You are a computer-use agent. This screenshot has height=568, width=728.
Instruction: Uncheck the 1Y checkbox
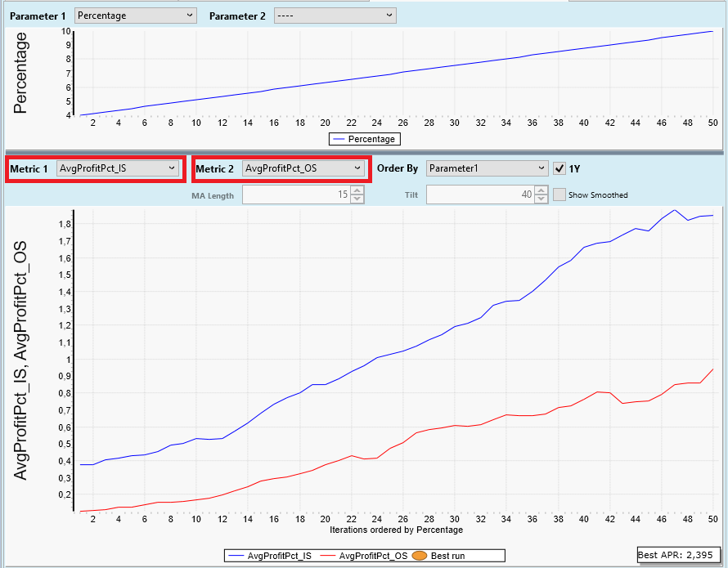point(559,168)
